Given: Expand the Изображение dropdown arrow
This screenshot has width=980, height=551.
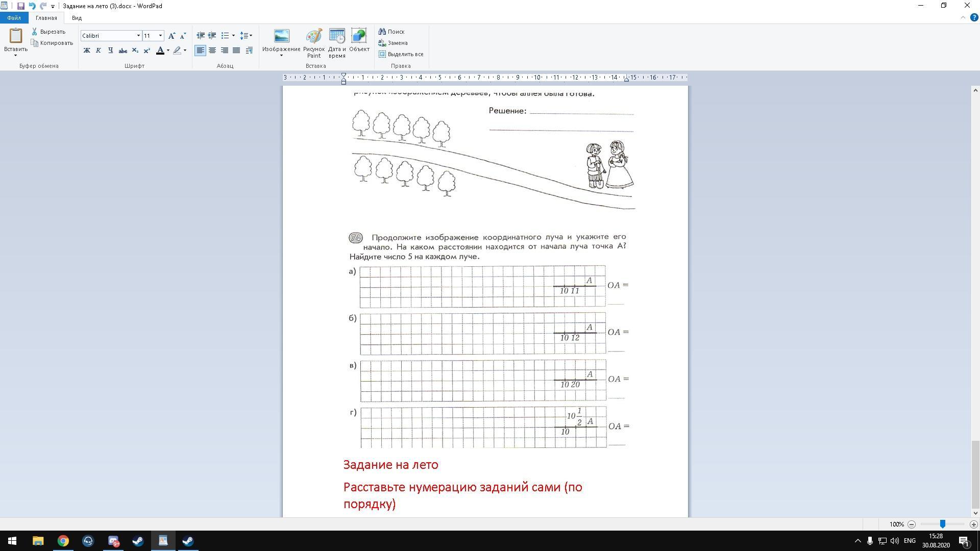Looking at the screenshot, I should (x=281, y=55).
